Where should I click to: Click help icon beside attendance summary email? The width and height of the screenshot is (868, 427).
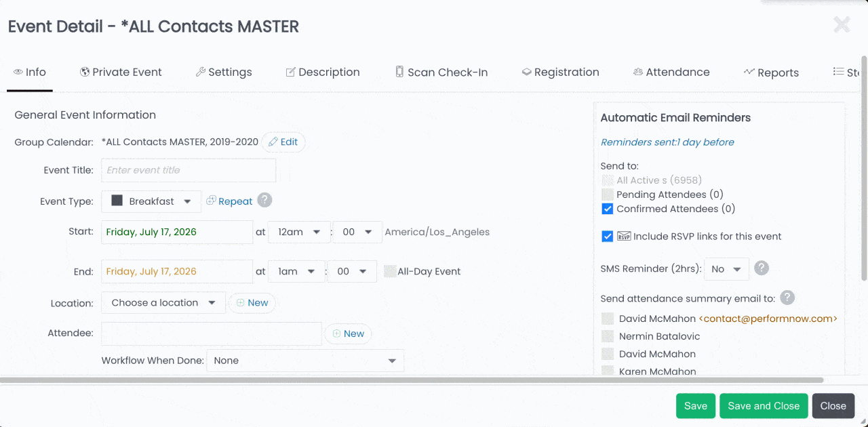click(x=787, y=298)
